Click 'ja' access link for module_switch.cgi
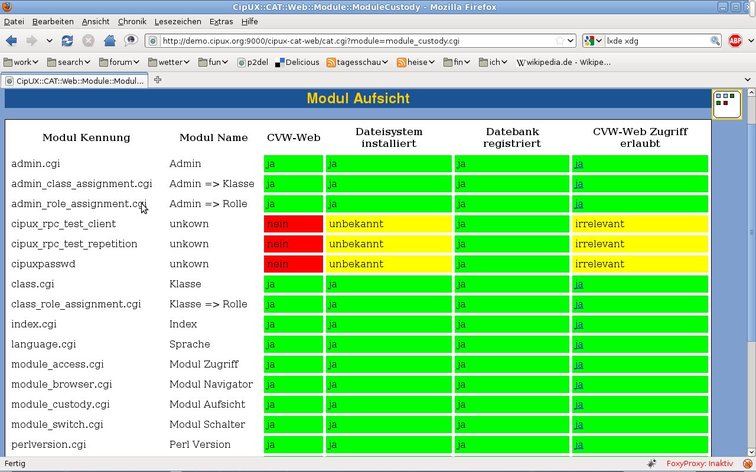The image size is (756, 472). (579, 425)
